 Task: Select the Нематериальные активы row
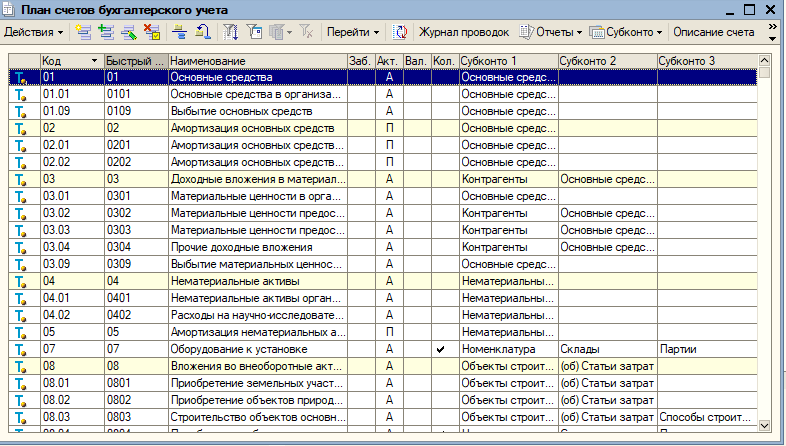[383, 281]
